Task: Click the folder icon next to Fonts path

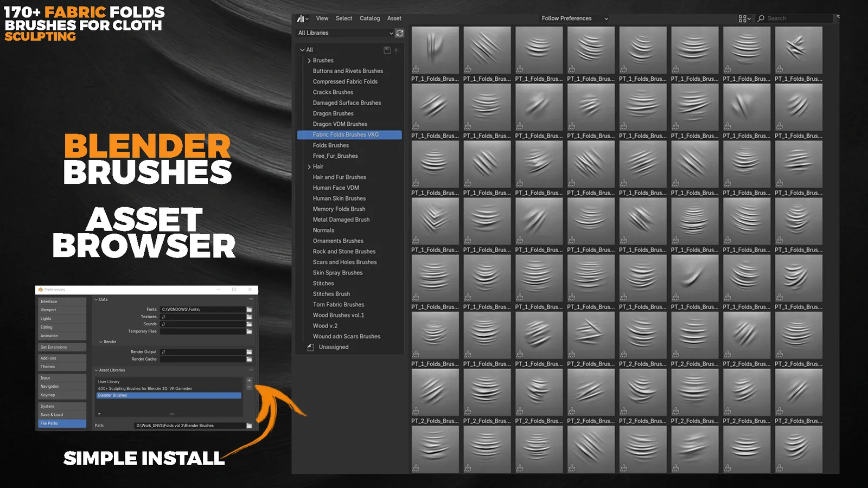Action: coord(249,310)
